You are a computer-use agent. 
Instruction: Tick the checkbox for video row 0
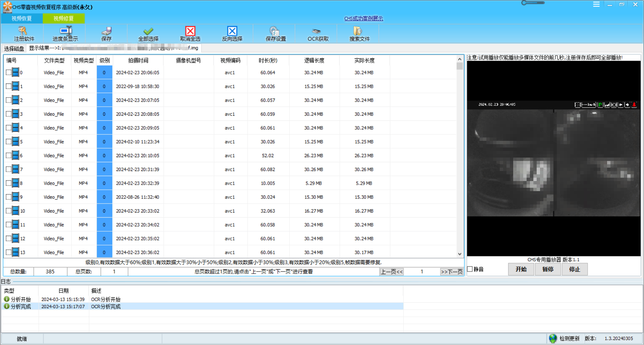(x=8, y=72)
